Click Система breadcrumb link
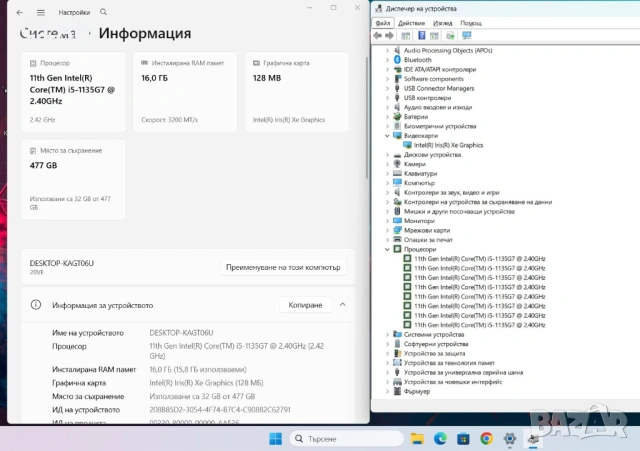Viewport: 640px width, 451px height. pyautogui.click(x=47, y=33)
